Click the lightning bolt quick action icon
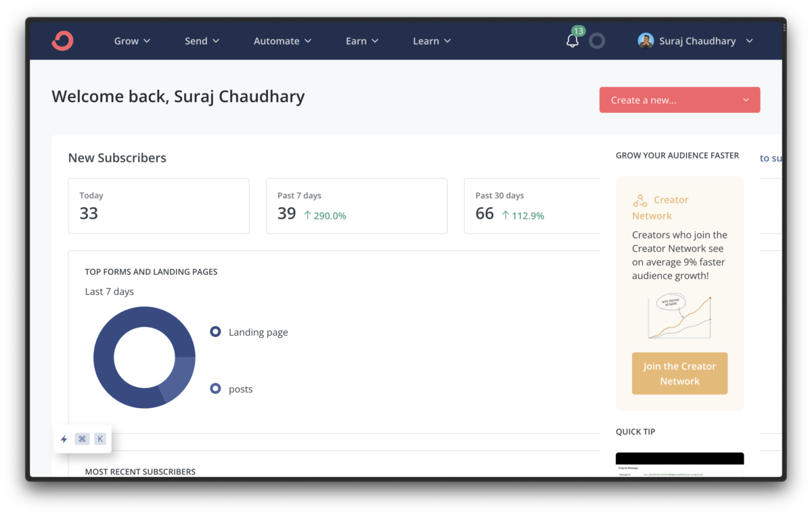The height and width of the screenshot is (515, 812). 64,439
